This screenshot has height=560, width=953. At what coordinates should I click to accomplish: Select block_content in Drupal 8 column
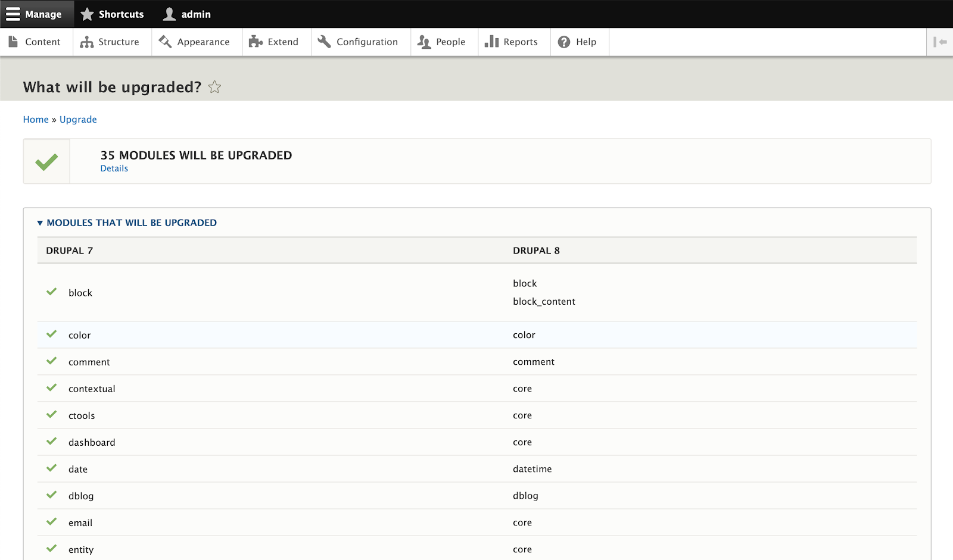pos(544,302)
